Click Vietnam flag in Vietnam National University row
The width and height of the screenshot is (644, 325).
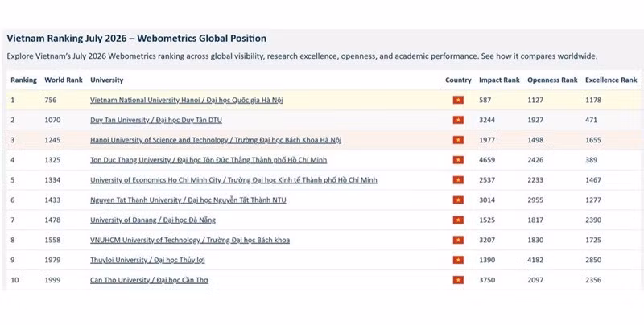point(458,100)
